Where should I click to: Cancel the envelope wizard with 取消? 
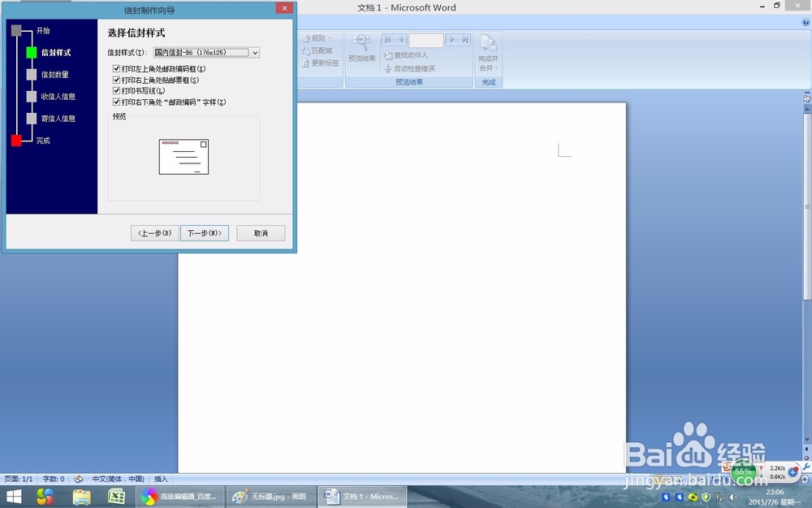click(x=261, y=232)
